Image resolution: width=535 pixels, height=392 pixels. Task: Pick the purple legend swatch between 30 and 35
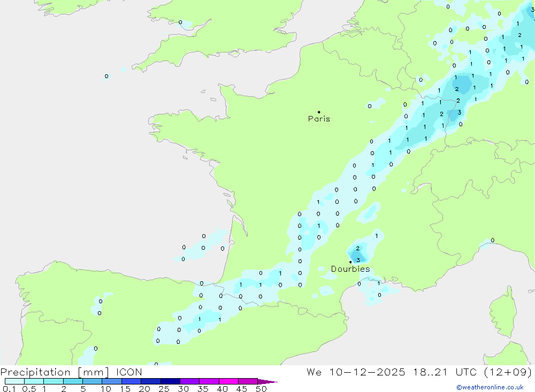(x=189, y=381)
